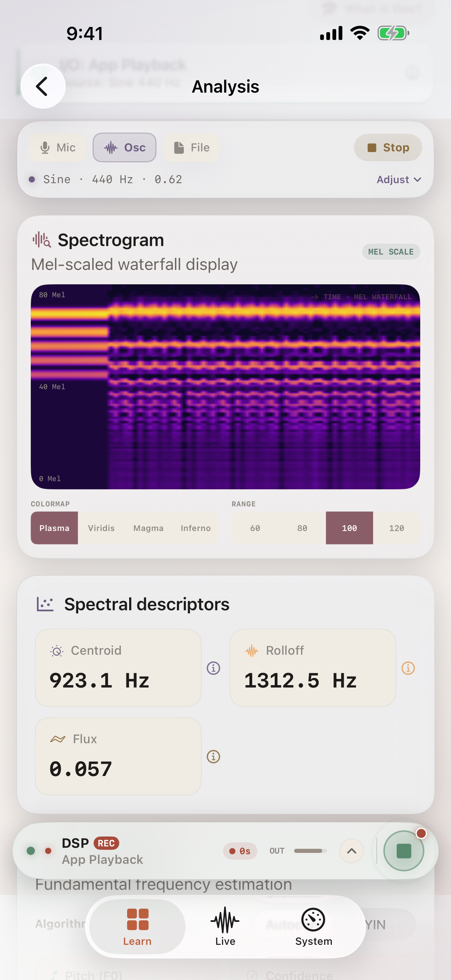Expand the Adjust oscillator settings
The height and width of the screenshot is (980, 451).
click(398, 180)
